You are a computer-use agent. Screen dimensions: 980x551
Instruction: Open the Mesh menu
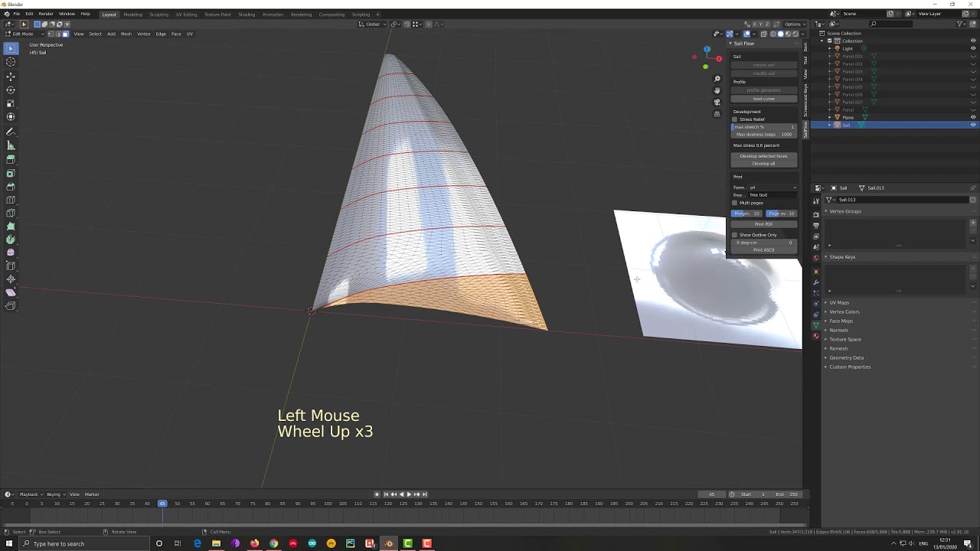pyautogui.click(x=126, y=34)
